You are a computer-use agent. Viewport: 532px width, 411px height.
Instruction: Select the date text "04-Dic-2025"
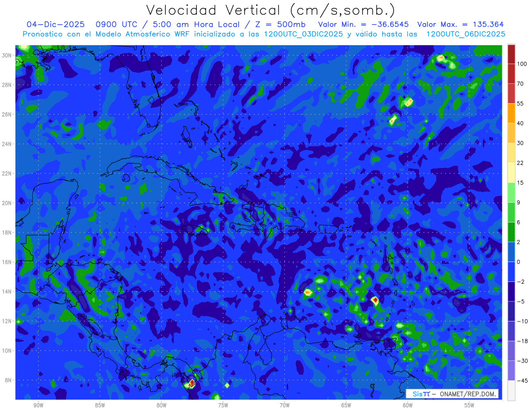click(55, 24)
